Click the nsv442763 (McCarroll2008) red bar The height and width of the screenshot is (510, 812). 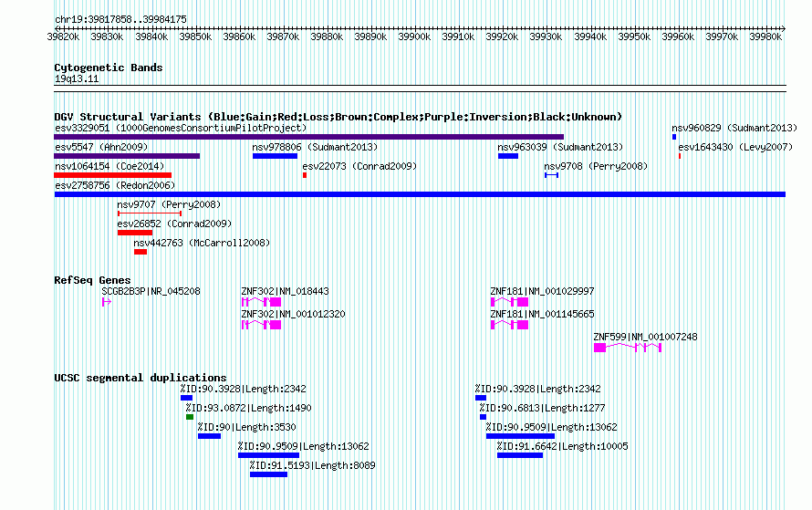[x=141, y=252]
